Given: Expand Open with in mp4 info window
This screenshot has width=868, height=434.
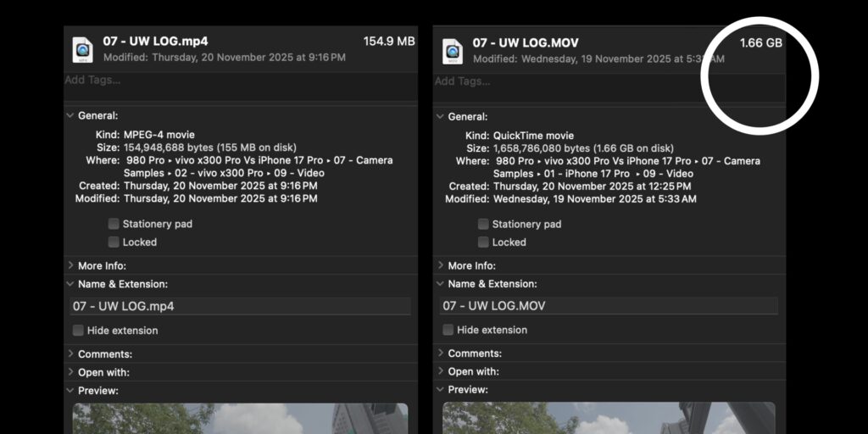Looking at the screenshot, I should pyautogui.click(x=70, y=372).
